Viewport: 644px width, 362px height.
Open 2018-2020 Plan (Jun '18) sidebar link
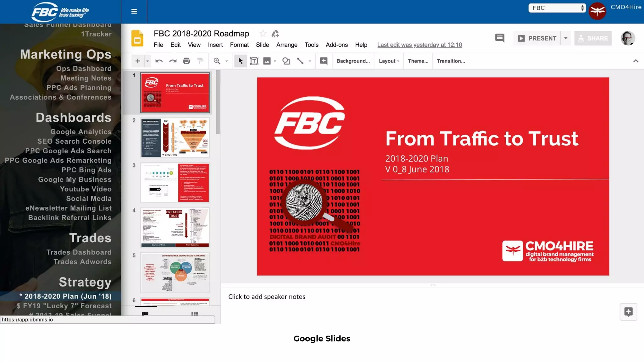pyautogui.click(x=65, y=296)
